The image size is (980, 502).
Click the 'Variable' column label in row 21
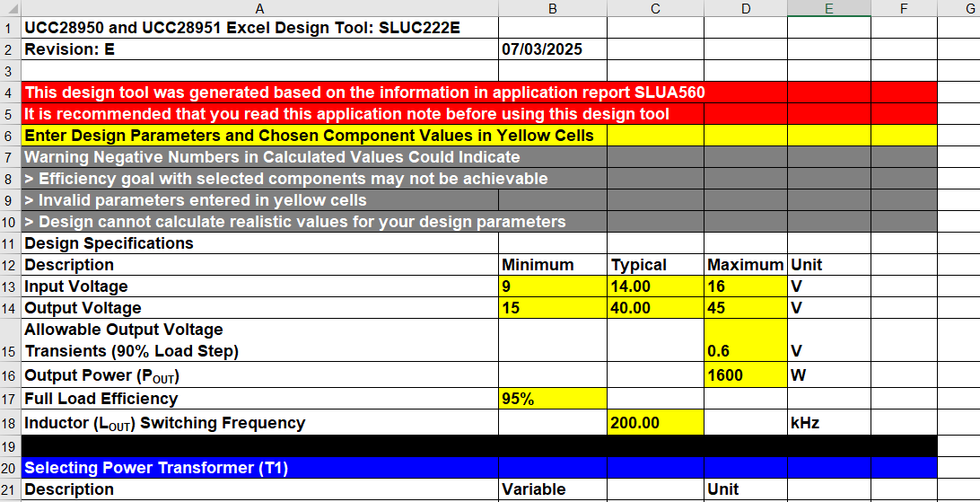pos(553,489)
